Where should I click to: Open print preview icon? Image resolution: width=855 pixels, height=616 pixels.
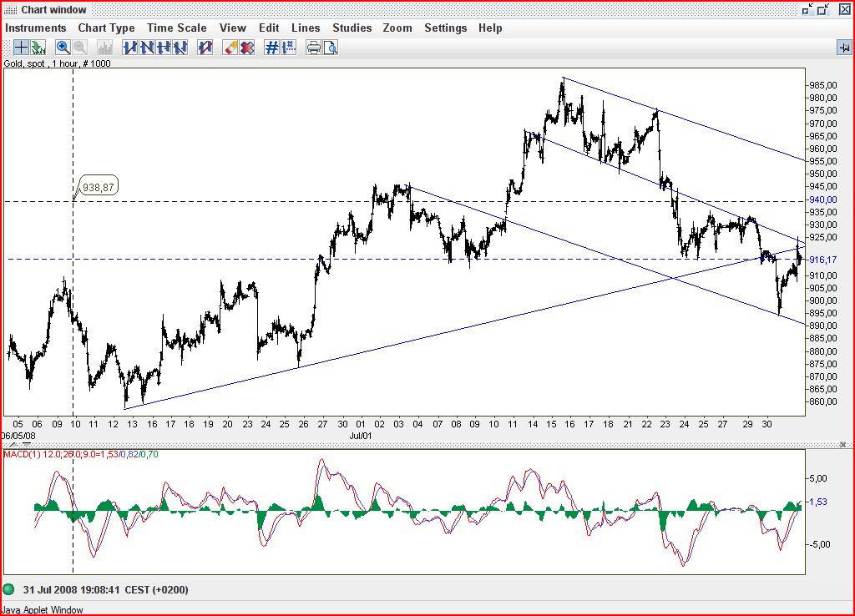click(331, 48)
